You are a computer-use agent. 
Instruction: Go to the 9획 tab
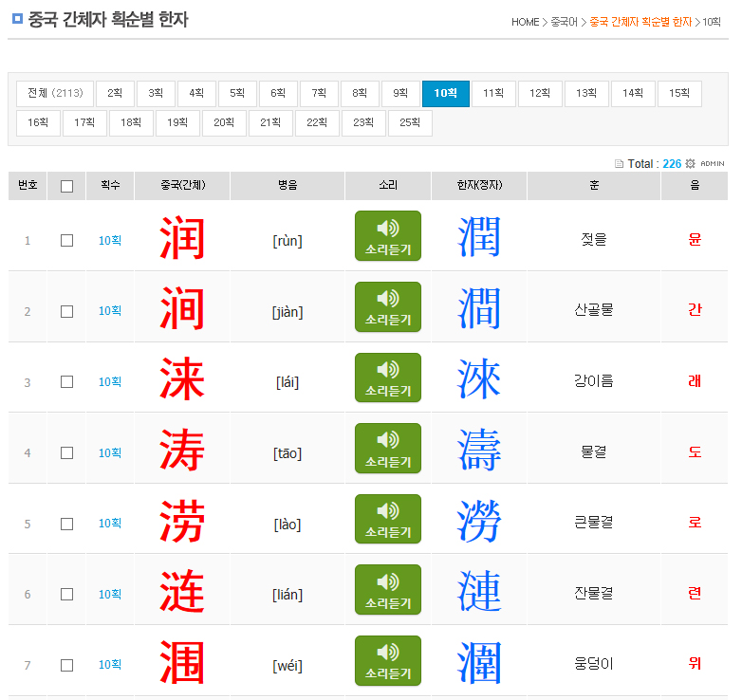[400, 93]
